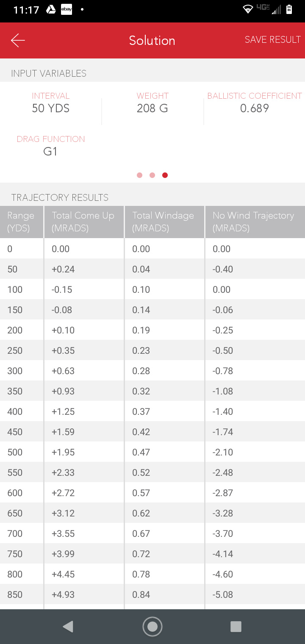
Task: Select the first page indicator dot
Action: click(140, 175)
